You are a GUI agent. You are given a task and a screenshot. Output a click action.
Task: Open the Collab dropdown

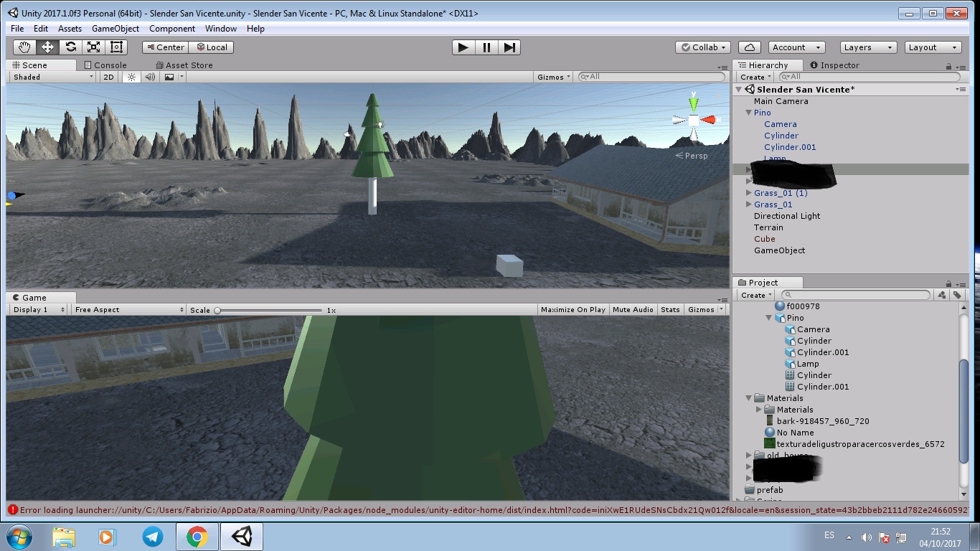[x=703, y=47]
